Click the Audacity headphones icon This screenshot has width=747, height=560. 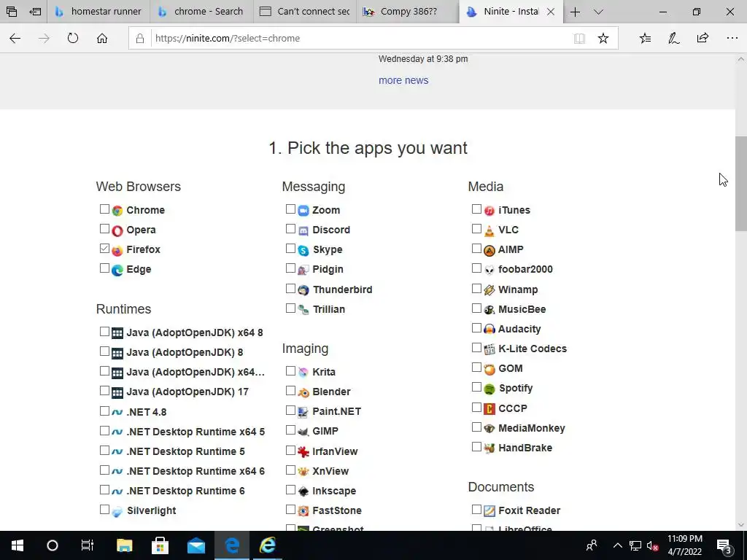pyautogui.click(x=489, y=330)
